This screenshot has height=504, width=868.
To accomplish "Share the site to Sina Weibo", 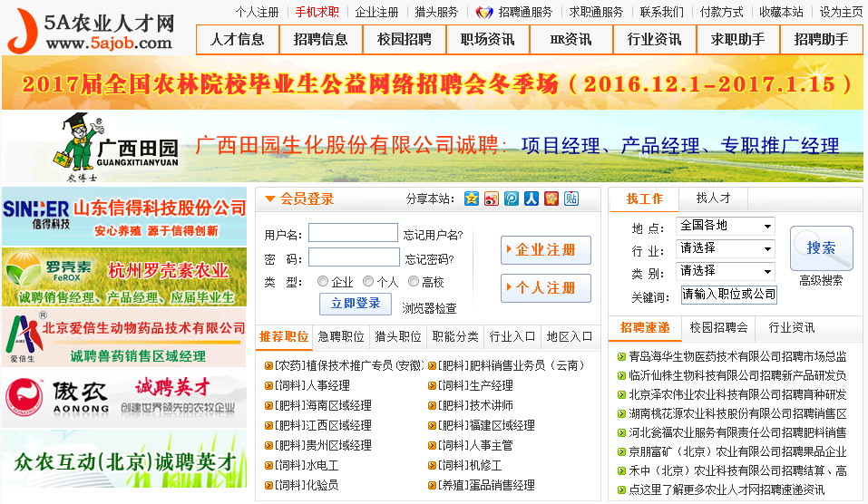I will [492, 199].
